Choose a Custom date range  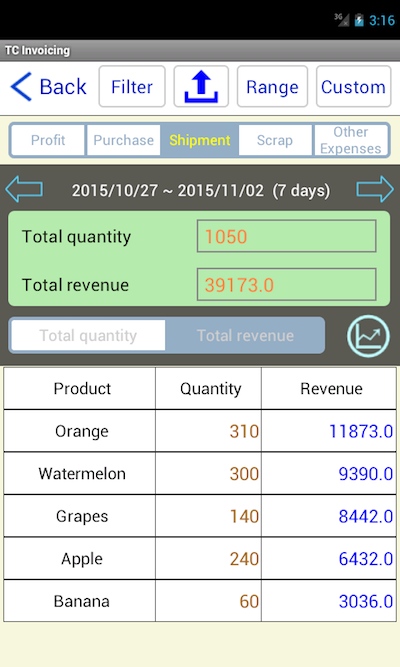pyautogui.click(x=353, y=86)
